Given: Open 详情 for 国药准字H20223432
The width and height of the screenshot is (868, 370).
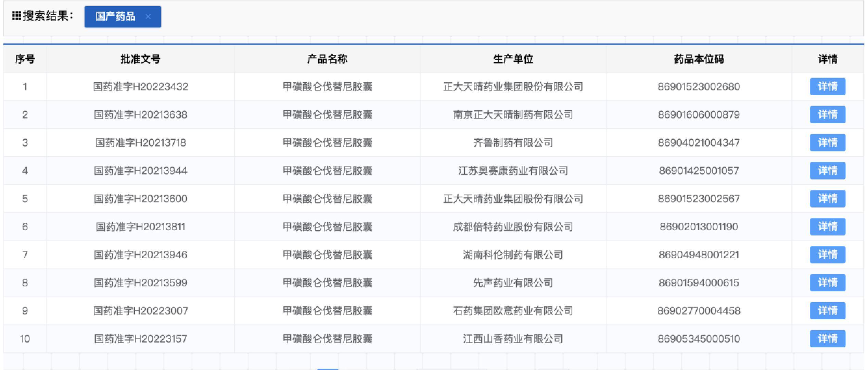Looking at the screenshot, I should [x=828, y=87].
